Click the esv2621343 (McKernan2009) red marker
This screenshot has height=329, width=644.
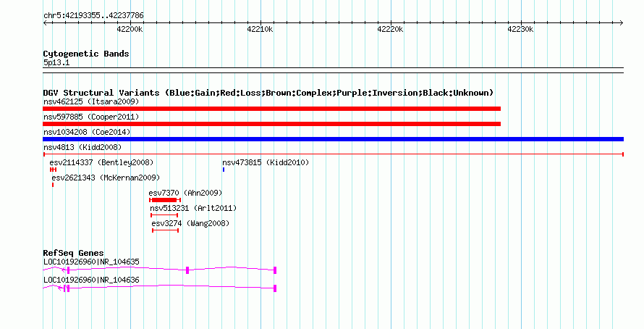(53, 185)
